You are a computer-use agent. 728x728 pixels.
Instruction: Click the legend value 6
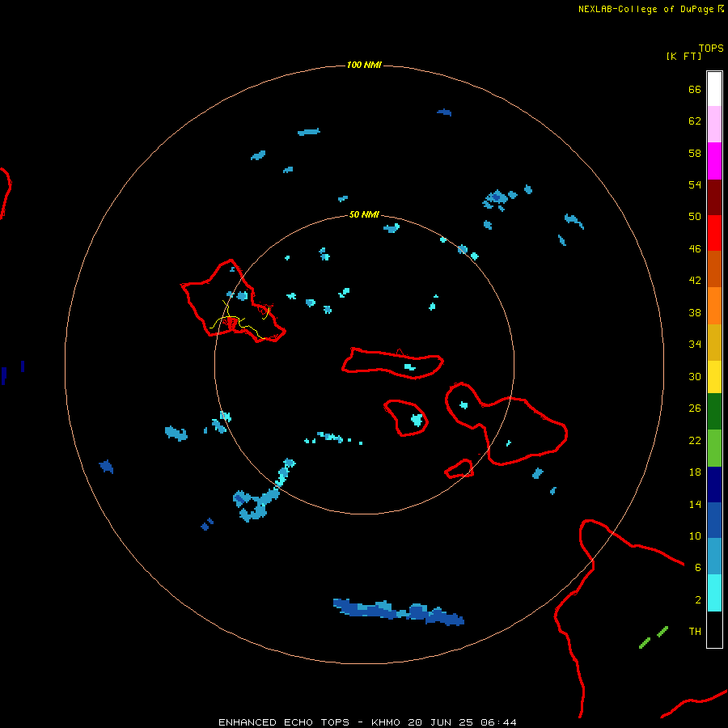(x=697, y=567)
